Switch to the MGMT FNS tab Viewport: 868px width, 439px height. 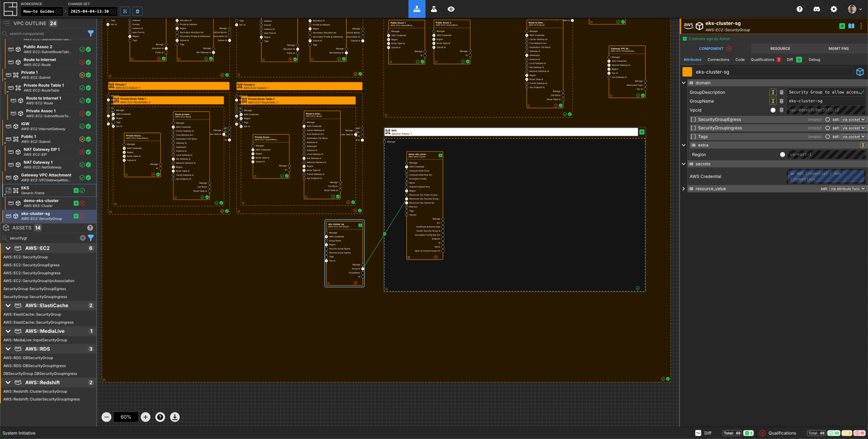point(838,48)
